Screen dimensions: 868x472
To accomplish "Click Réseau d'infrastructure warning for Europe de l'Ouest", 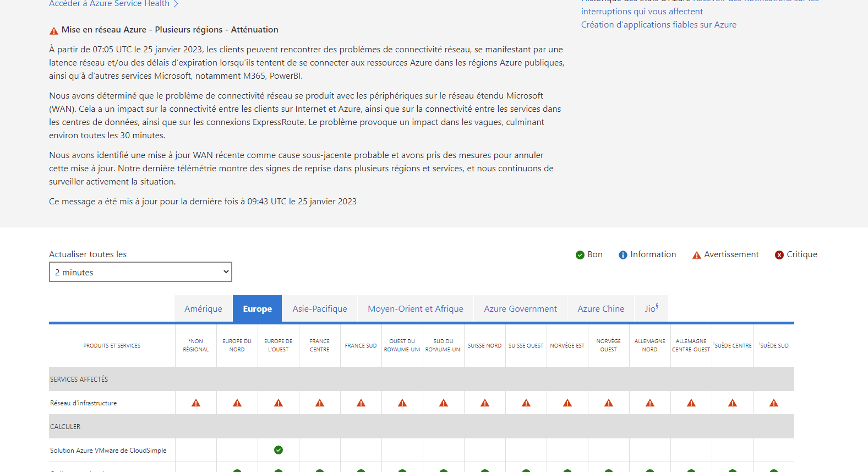I will click(279, 403).
